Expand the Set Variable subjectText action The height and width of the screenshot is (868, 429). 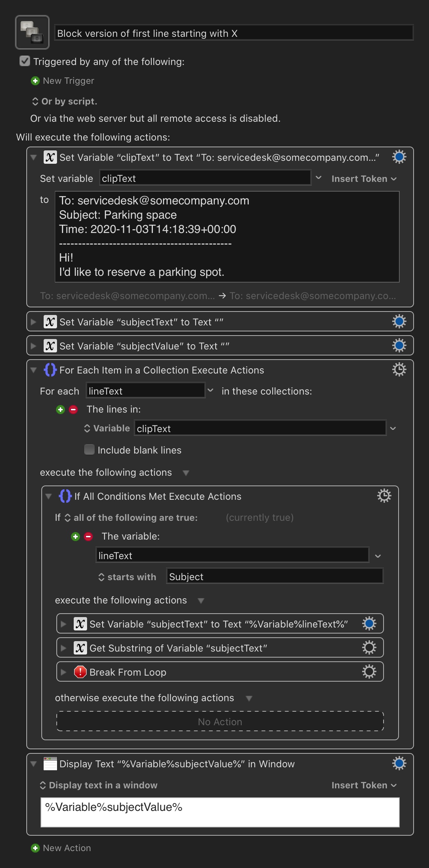(33, 322)
